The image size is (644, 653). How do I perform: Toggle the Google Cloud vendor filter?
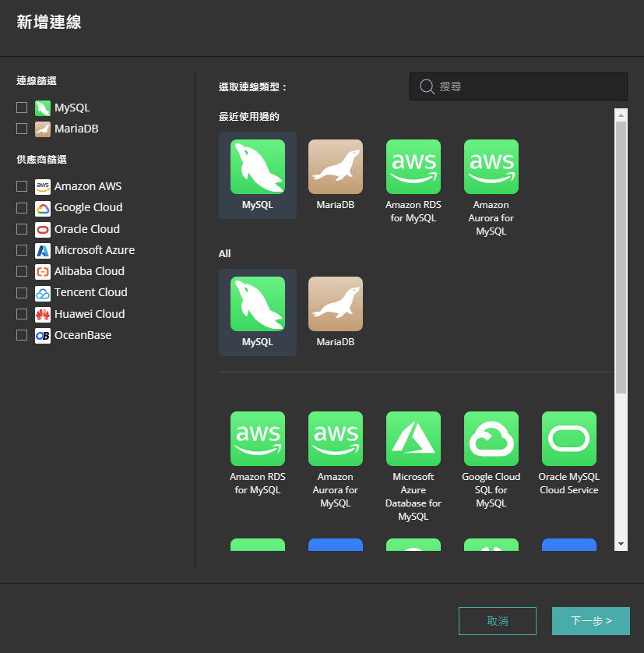pyautogui.click(x=22, y=208)
